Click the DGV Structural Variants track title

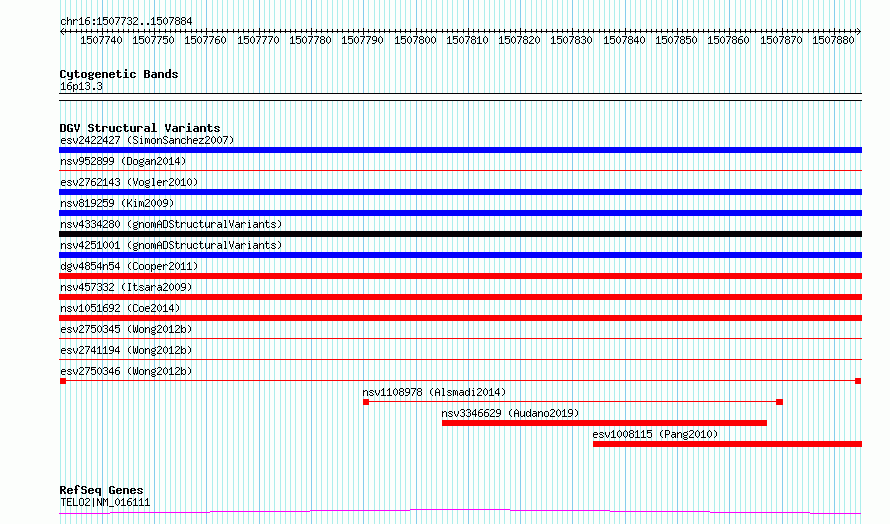[140, 128]
